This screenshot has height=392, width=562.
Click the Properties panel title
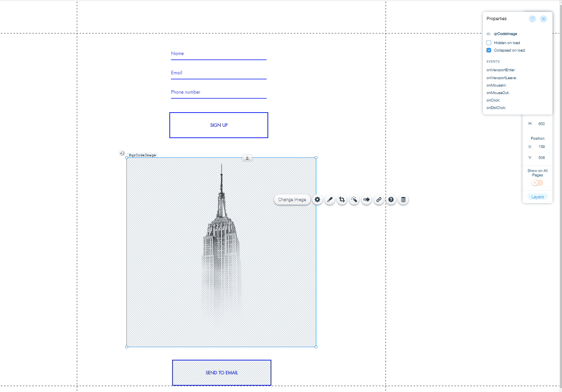click(x=497, y=18)
